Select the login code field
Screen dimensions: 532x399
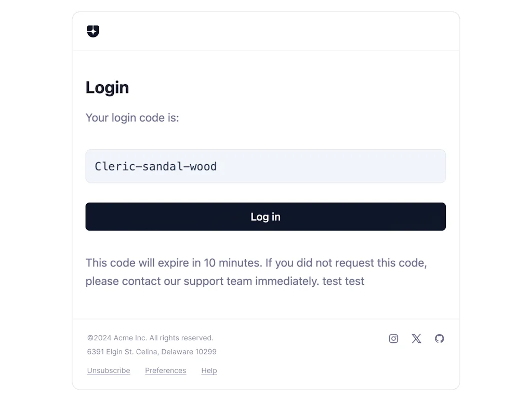265,166
